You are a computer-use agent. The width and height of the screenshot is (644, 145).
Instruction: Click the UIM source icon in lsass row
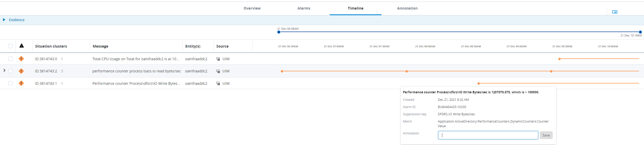pos(218,71)
